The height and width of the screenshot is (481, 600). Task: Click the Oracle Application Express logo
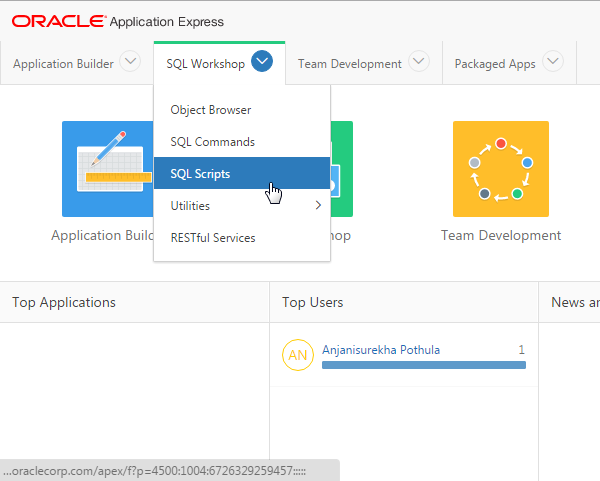click(x=118, y=21)
